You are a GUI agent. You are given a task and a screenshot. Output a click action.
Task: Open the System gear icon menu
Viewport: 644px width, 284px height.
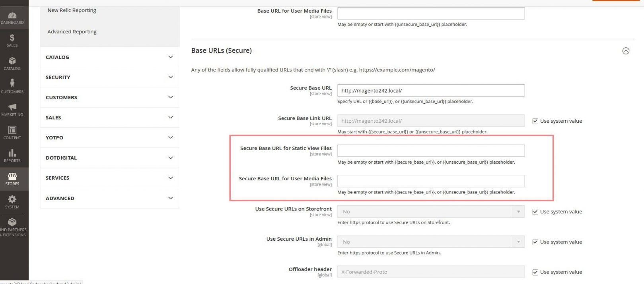coord(12,202)
